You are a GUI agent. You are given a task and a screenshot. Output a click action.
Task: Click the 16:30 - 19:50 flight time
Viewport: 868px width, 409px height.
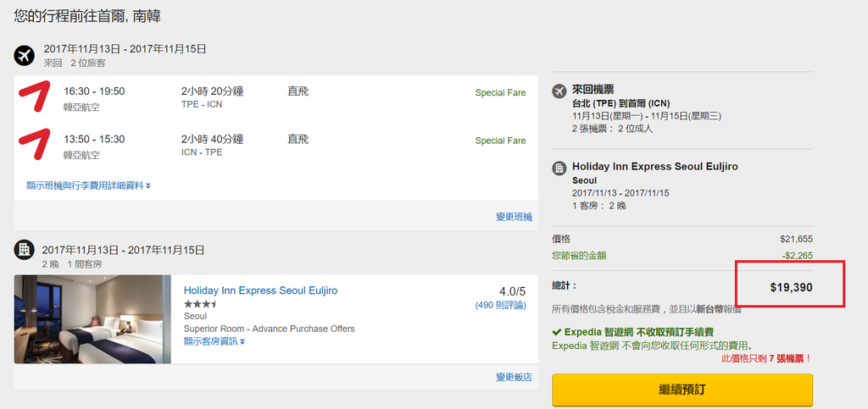[x=94, y=91]
